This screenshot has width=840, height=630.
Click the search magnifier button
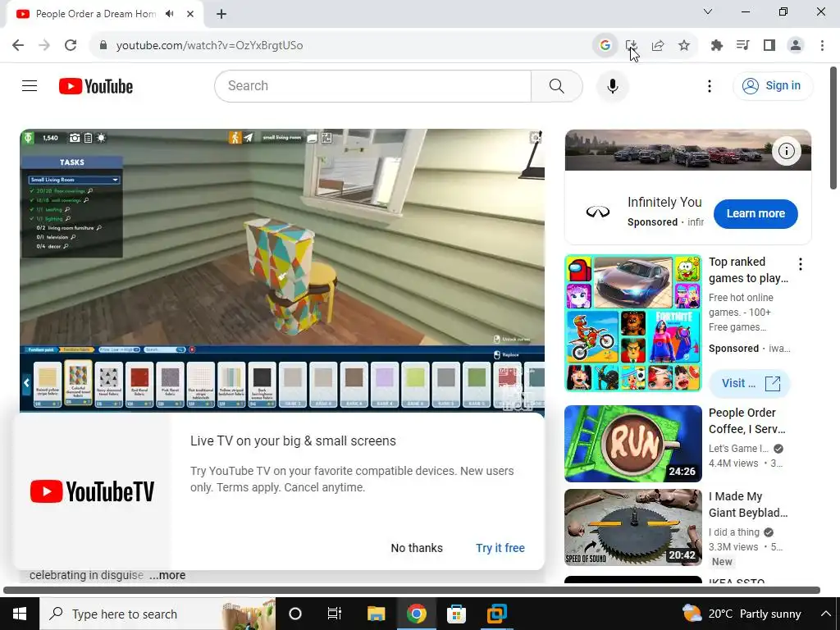(557, 85)
